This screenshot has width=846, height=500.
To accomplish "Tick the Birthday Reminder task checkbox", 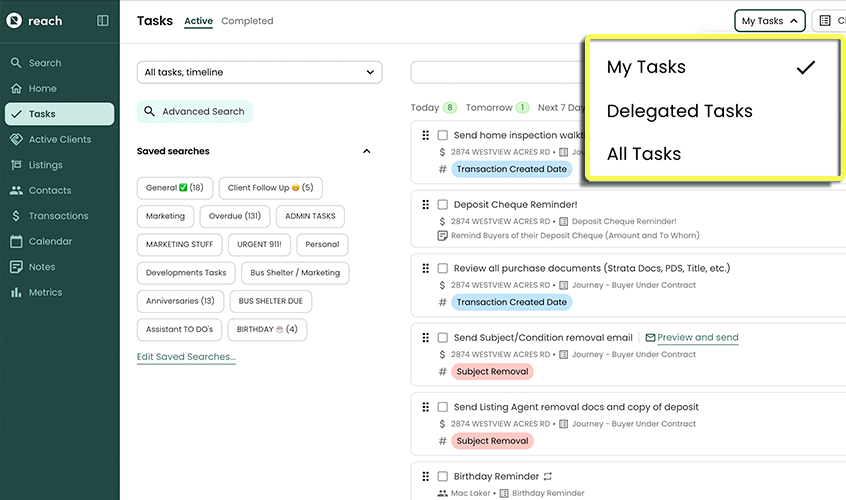I will 443,477.
